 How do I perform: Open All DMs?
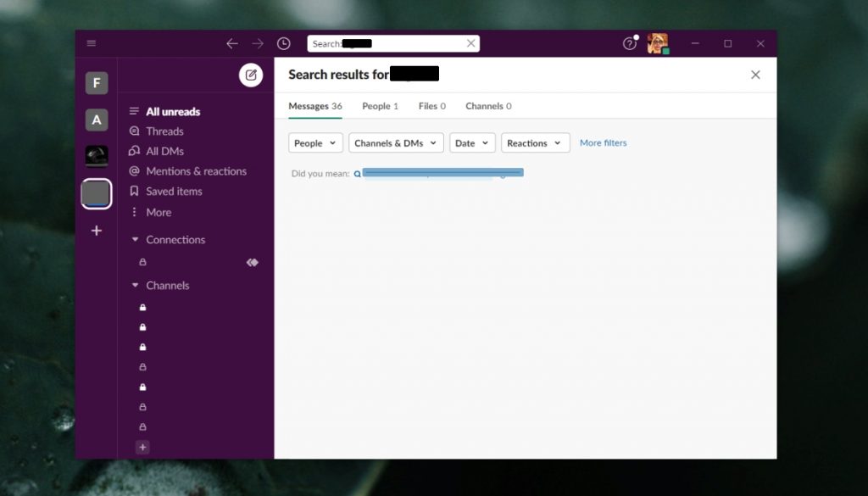163,151
